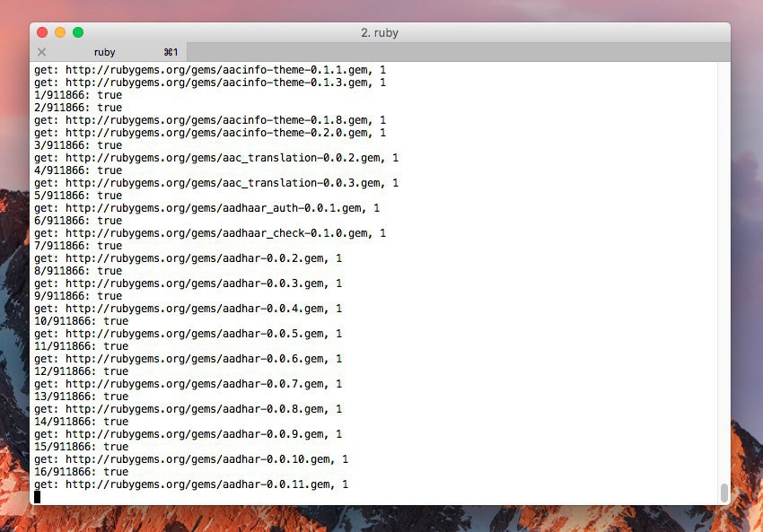
Task: Click the '15/911866: true' output line
Action: (82, 447)
